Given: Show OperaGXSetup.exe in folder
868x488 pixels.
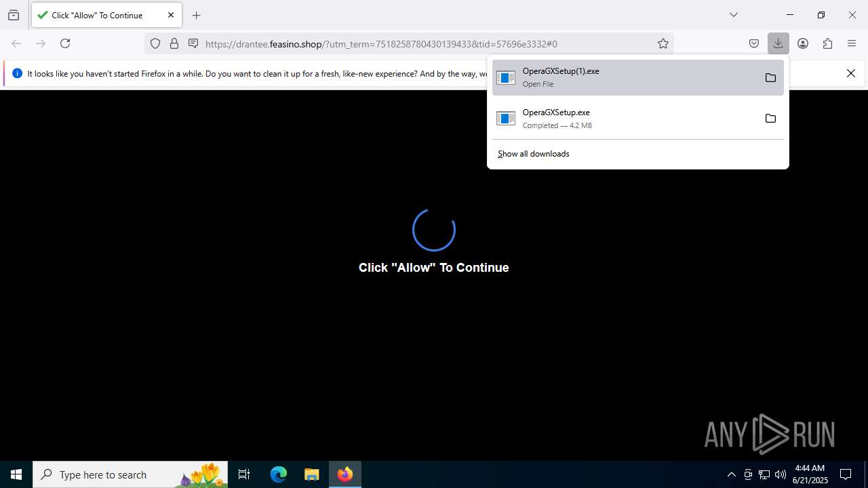Looking at the screenshot, I should [770, 119].
